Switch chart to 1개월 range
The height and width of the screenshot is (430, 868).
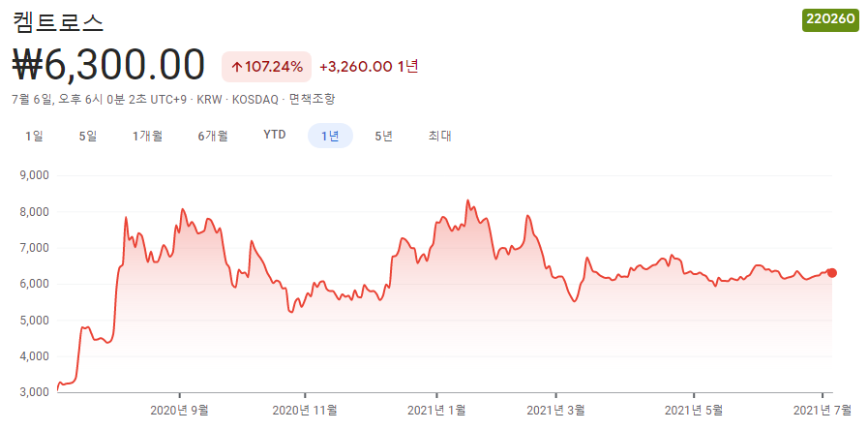coord(147,136)
